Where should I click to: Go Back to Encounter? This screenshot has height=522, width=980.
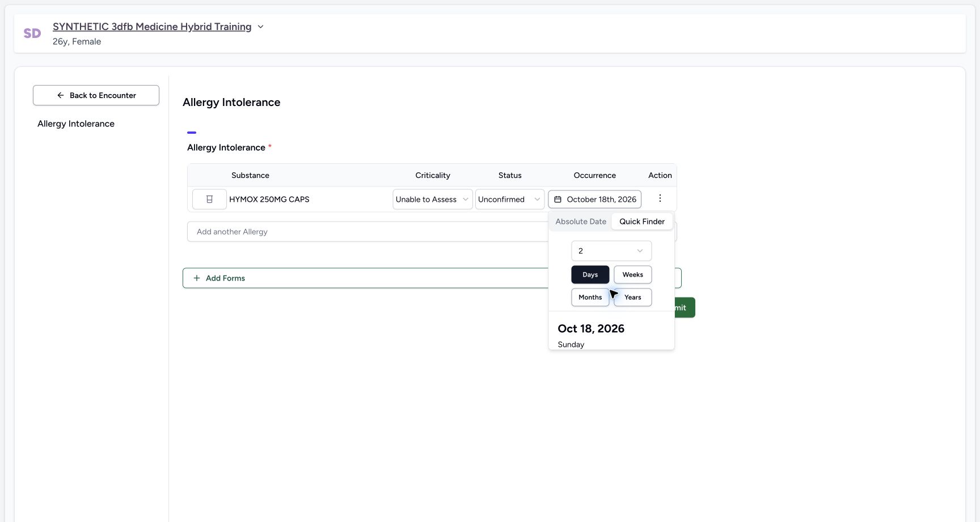[x=96, y=95]
